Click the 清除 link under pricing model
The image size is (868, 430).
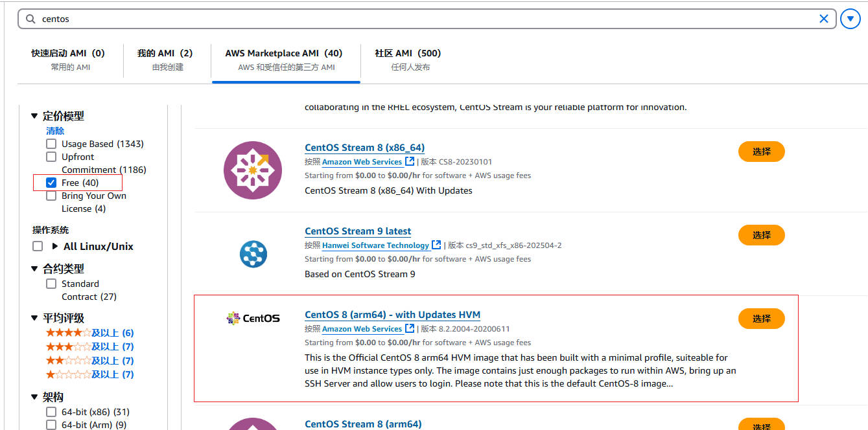[55, 131]
